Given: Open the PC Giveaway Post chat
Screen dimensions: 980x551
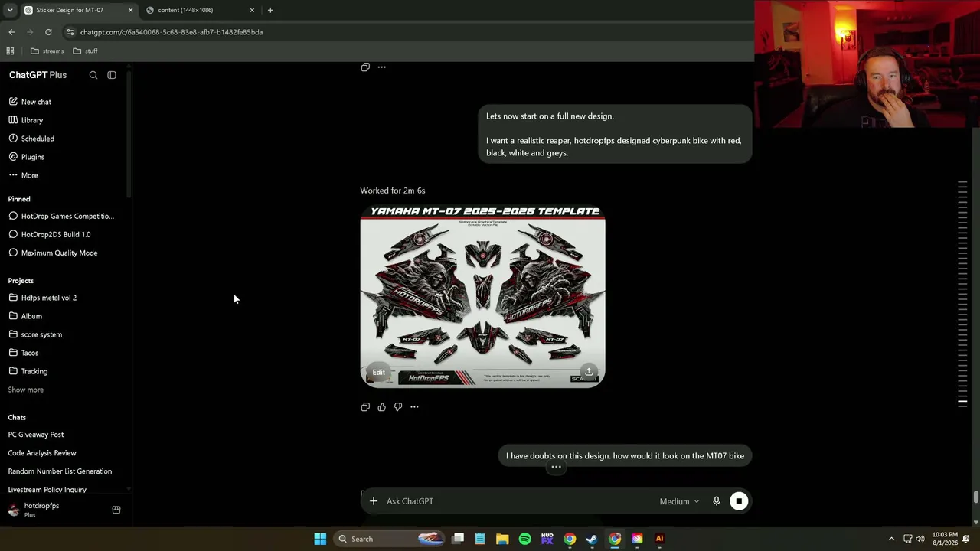Looking at the screenshot, I should click(36, 435).
